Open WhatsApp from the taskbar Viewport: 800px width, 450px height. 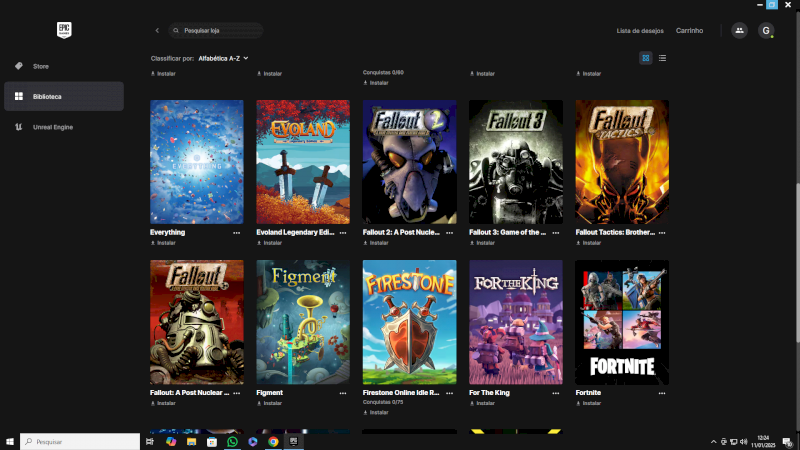(x=232, y=441)
